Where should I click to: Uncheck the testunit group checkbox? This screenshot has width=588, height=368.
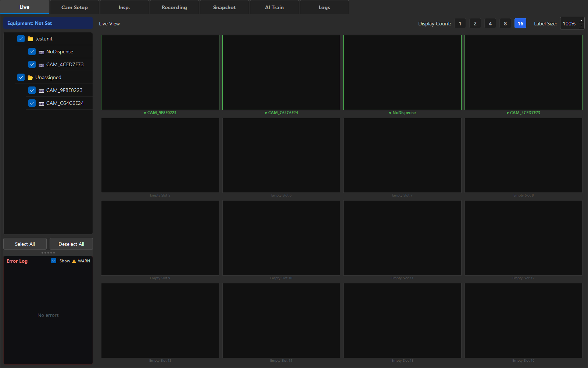(x=21, y=39)
